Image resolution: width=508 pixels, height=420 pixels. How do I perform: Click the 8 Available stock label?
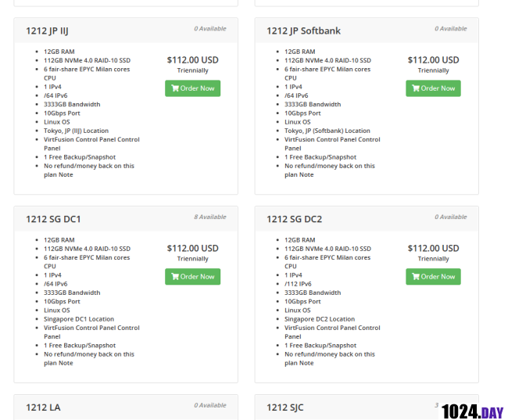pyautogui.click(x=209, y=217)
